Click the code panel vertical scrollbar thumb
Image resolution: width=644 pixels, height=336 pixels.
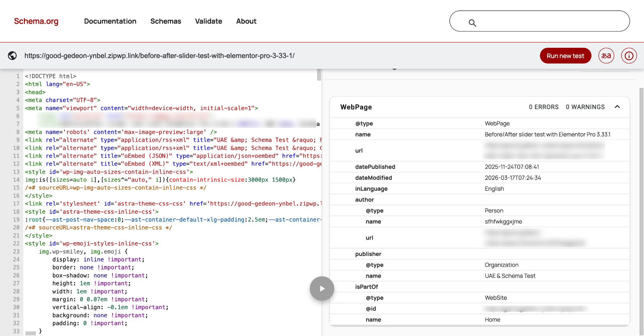[x=319, y=75]
